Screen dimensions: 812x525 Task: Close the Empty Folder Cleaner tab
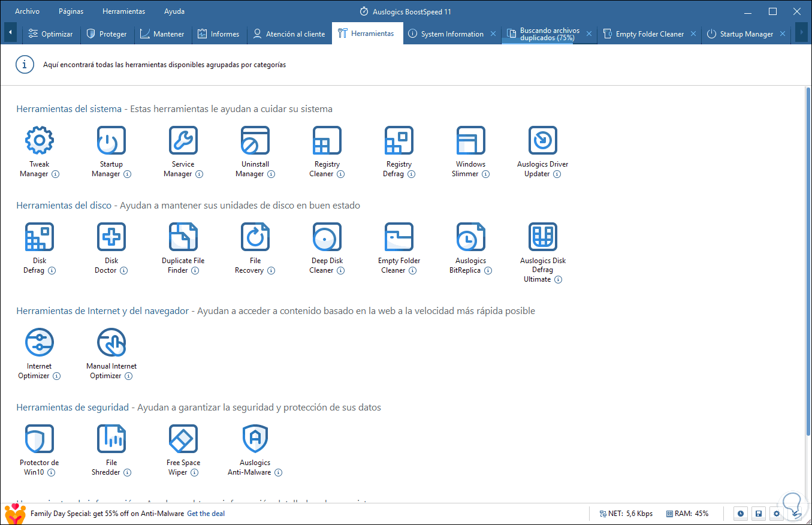coord(693,34)
